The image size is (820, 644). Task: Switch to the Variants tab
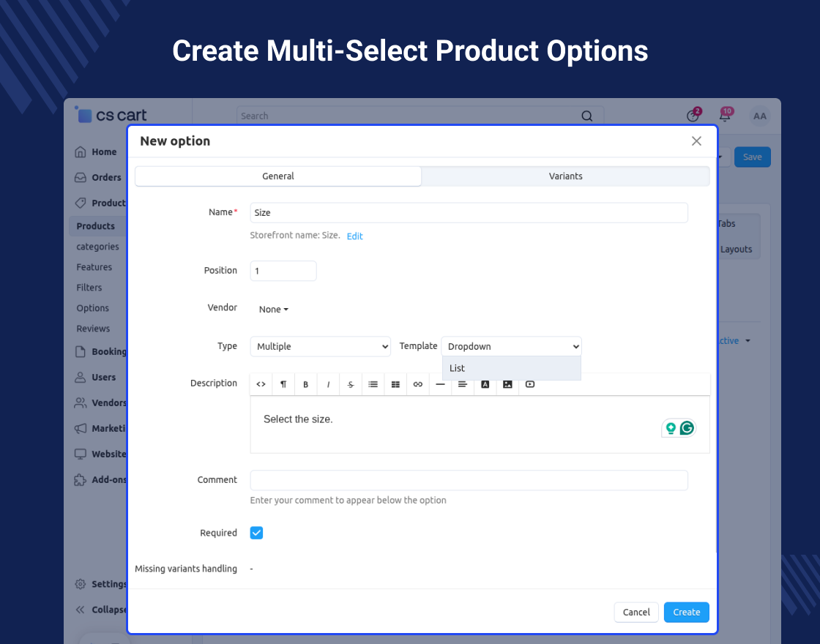point(565,176)
